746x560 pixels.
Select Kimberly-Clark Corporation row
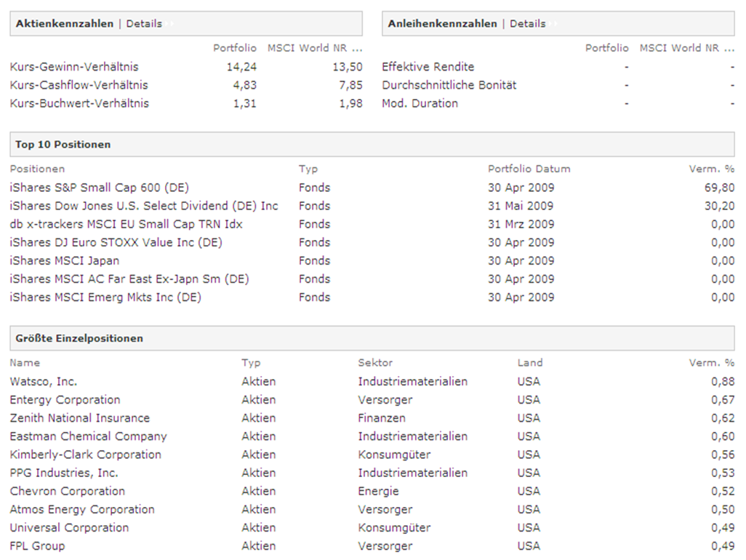(372, 455)
